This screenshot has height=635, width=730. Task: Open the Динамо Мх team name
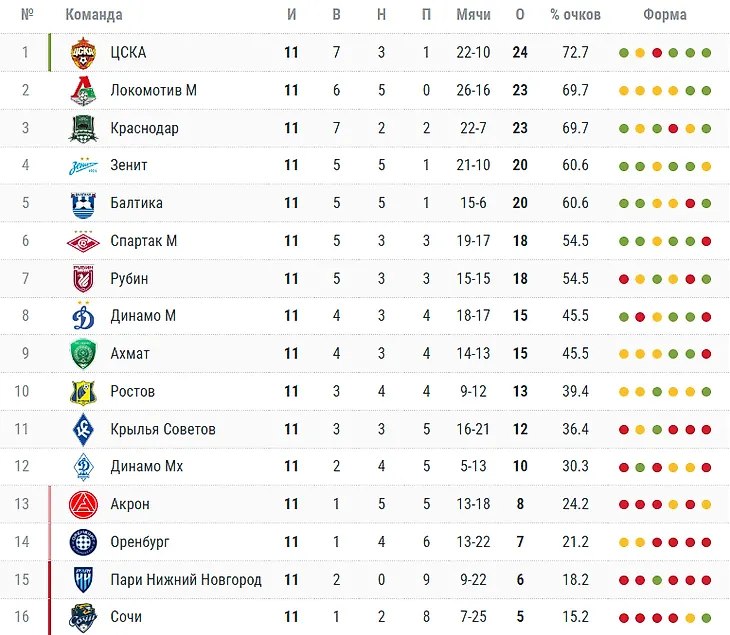pos(147,466)
